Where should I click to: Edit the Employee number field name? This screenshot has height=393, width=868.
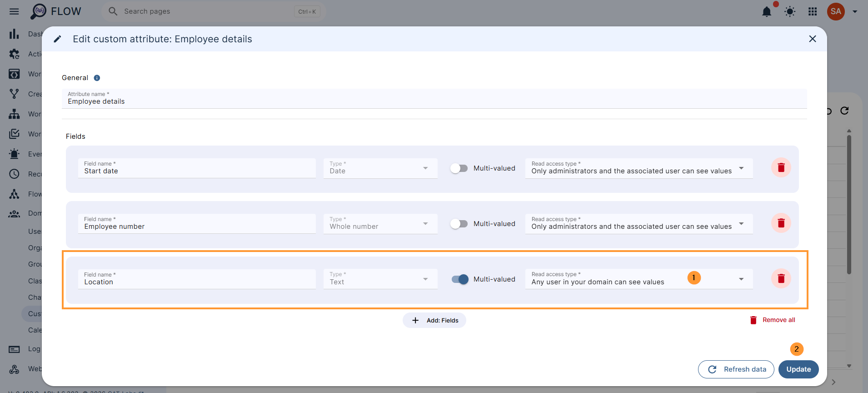pos(197,224)
